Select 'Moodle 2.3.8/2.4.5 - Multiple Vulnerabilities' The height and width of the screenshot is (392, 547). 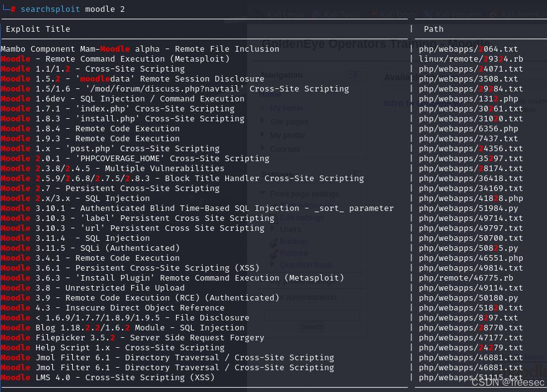(113, 168)
